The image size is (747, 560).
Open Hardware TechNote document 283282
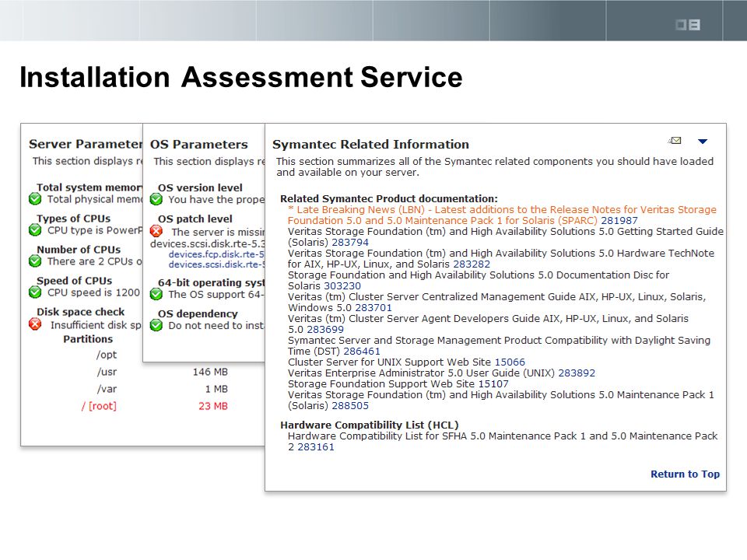472,264
